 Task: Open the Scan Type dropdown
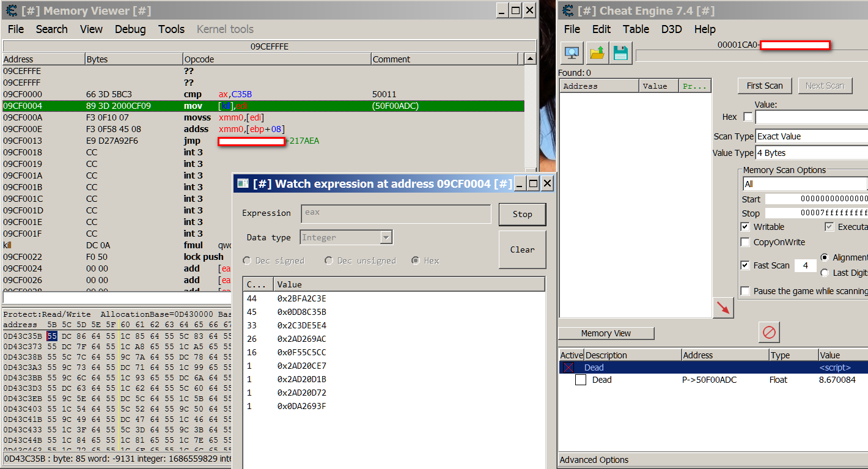coord(811,136)
